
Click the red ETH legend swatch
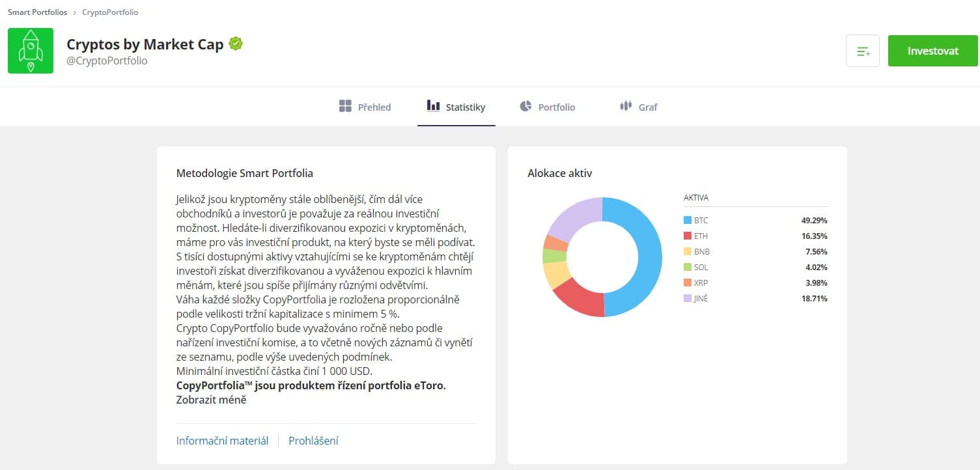(688, 236)
